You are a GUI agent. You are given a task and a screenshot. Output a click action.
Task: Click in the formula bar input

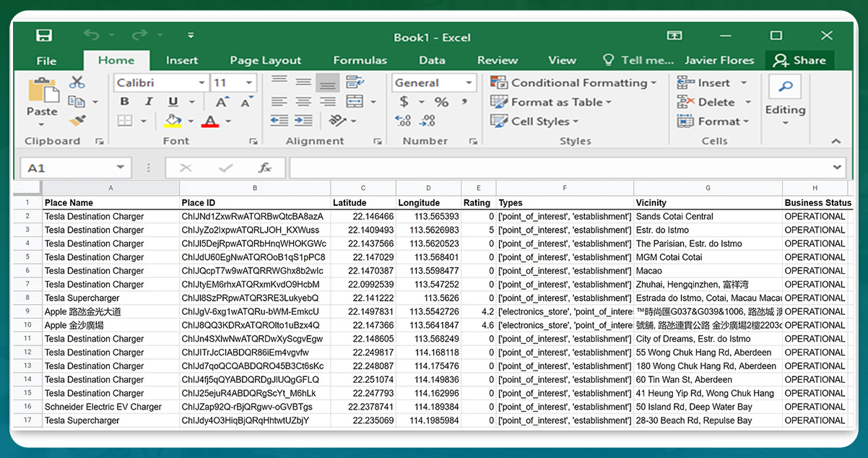[x=563, y=168]
